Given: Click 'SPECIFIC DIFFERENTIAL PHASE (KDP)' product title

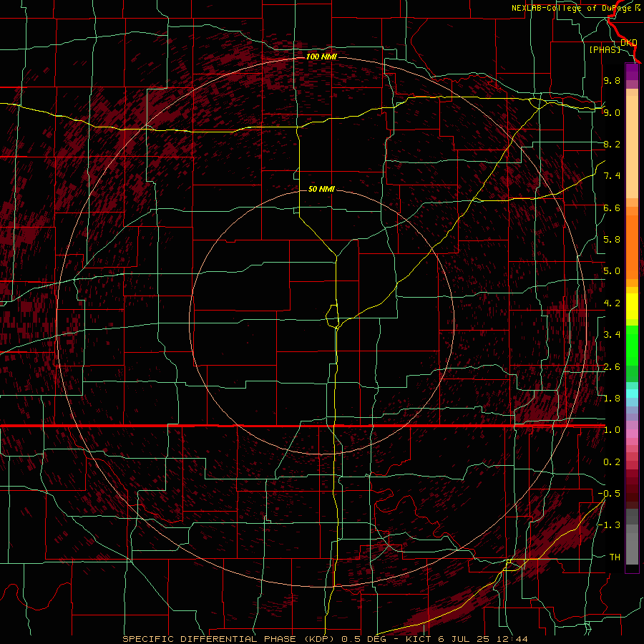Looking at the screenshot, I should pyautogui.click(x=230, y=639).
